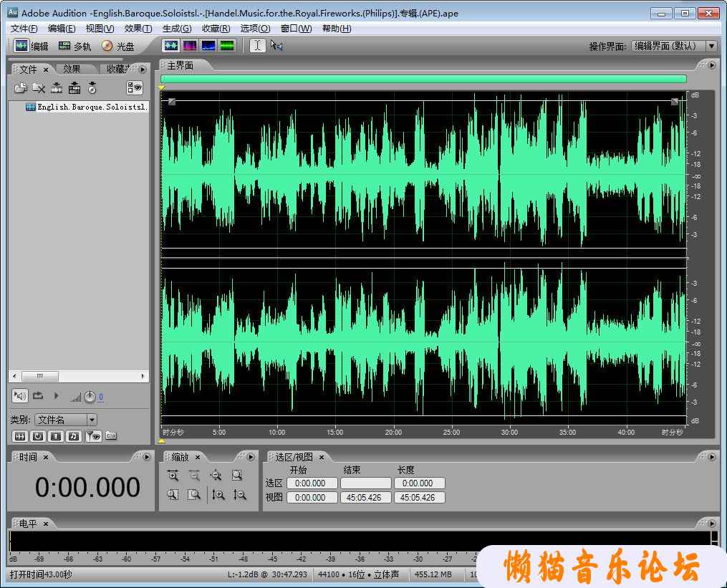
Task: Click zoom out full both axes icon
Action: pos(216,476)
